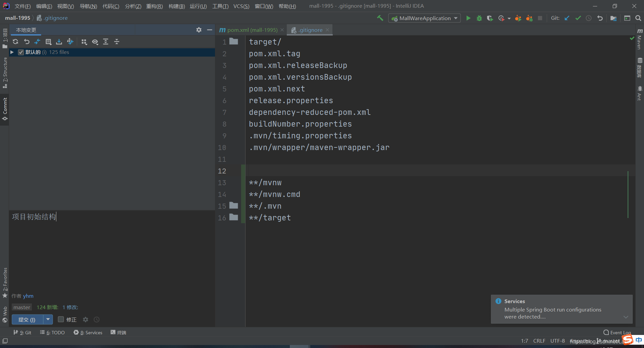Shelve changes with the download-tray icon
Screen dimensions: 644x348
coord(59,42)
